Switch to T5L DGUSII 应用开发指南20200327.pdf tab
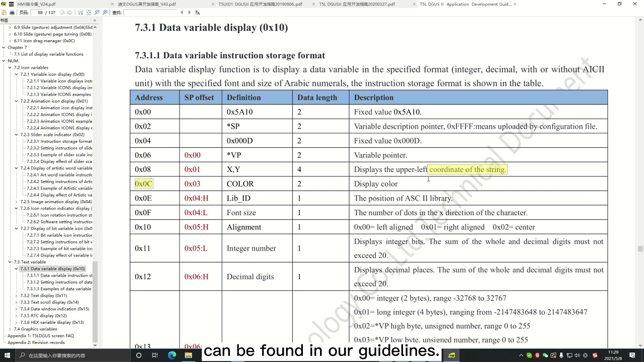This screenshot has width=644, height=362. [357, 4]
